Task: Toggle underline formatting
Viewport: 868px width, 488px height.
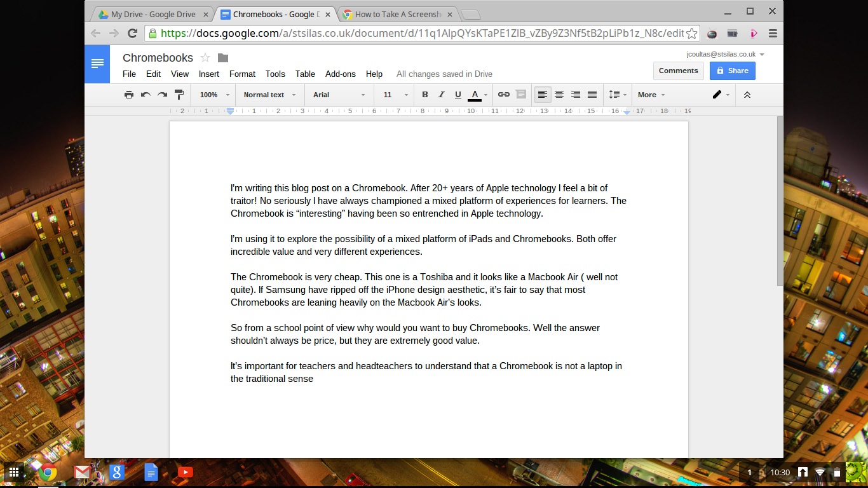Action: click(458, 95)
